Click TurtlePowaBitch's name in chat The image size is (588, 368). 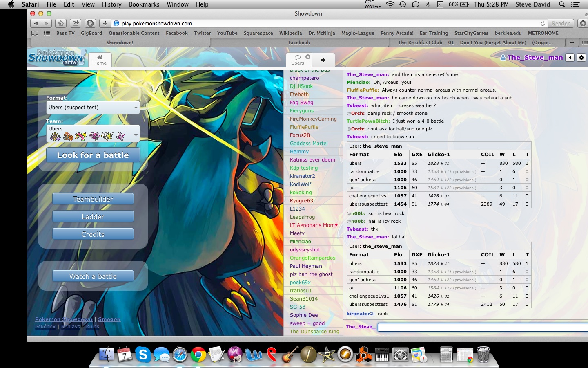[368, 121]
